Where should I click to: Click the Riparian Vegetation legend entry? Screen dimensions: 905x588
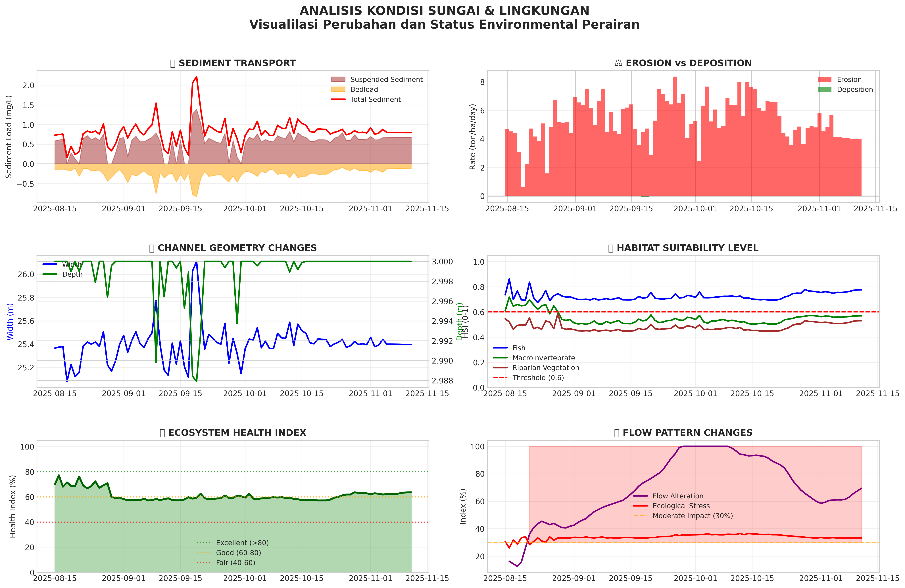tap(545, 367)
